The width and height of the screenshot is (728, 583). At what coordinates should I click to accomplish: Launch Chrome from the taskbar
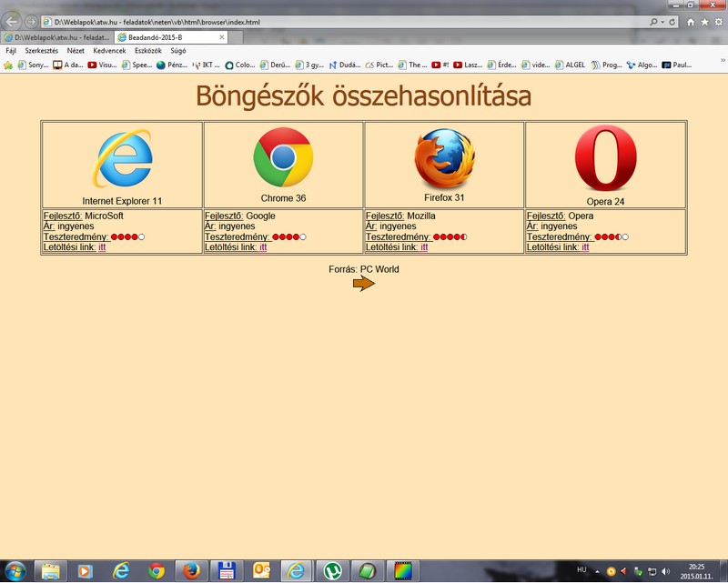[157, 571]
